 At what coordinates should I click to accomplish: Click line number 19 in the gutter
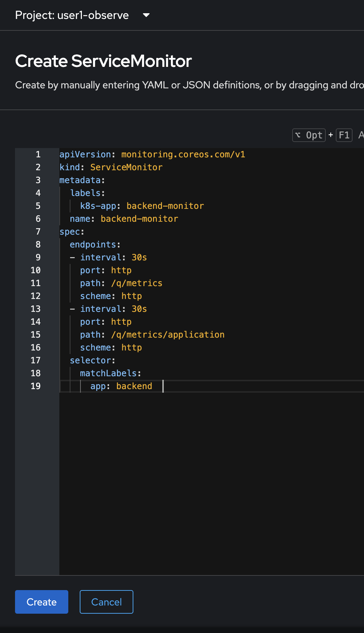pyautogui.click(x=36, y=386)
